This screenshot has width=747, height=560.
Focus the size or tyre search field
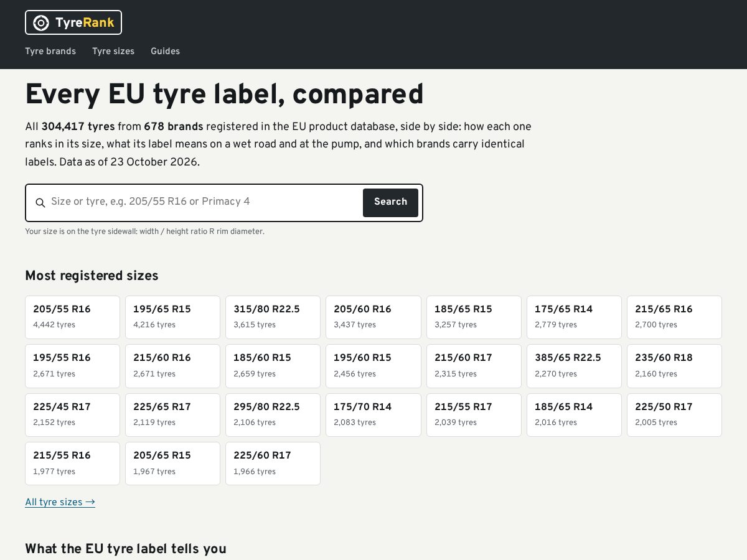[204, 202]
